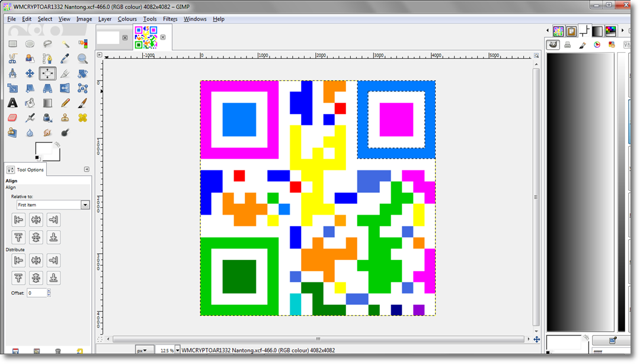Select the Ink tool

47,118
